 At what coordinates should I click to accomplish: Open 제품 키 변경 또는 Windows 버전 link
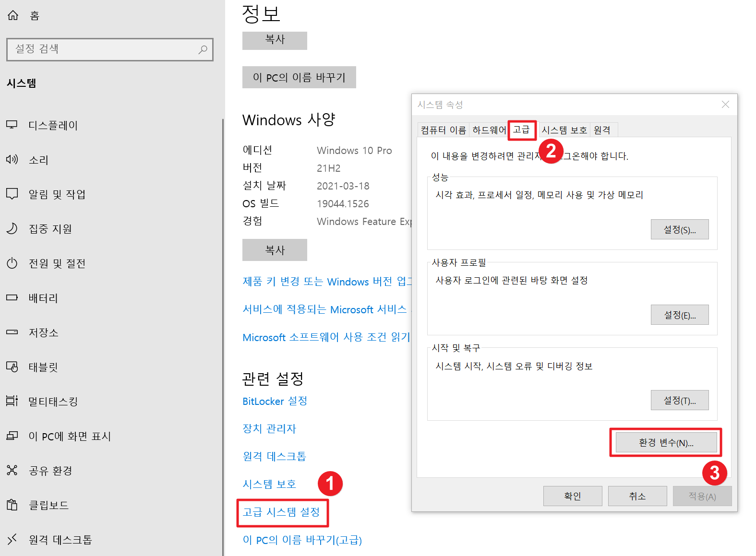[327, 282]
